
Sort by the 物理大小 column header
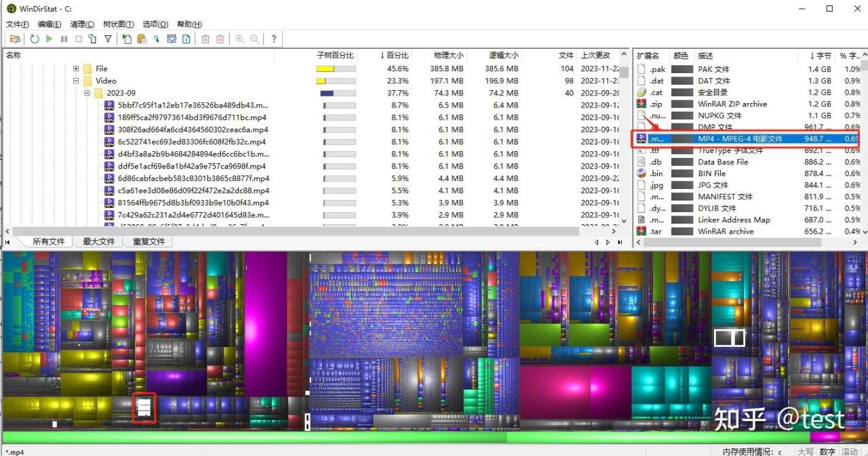tap(448, 56)
